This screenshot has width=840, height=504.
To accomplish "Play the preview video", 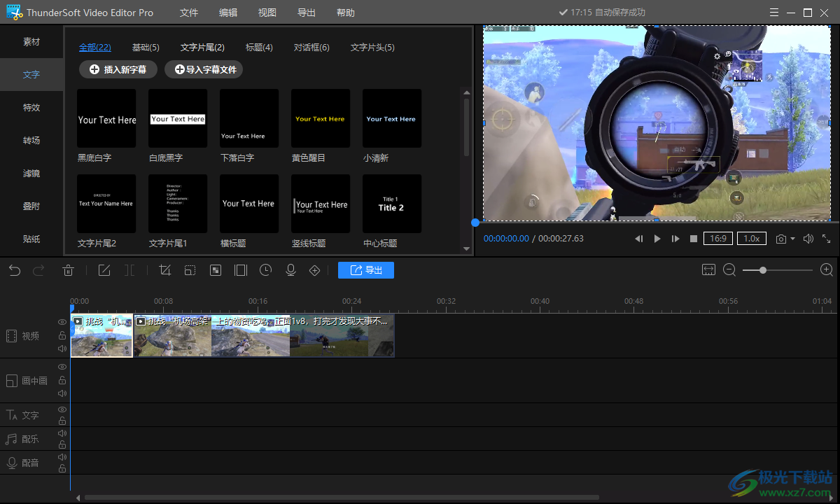I will [657, 239].
